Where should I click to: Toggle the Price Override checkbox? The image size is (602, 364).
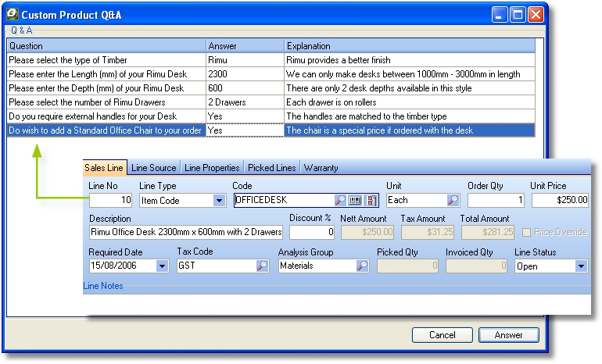526,232
